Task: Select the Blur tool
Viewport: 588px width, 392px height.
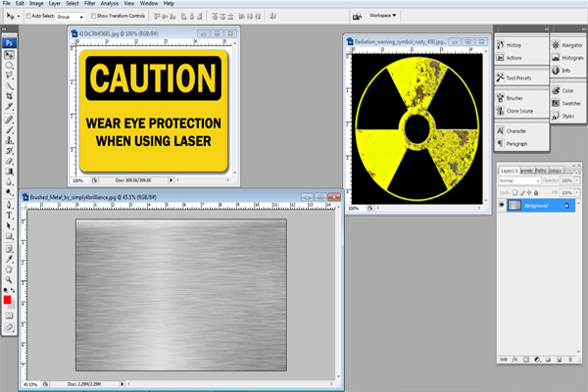Action: (x=9, y=182)
